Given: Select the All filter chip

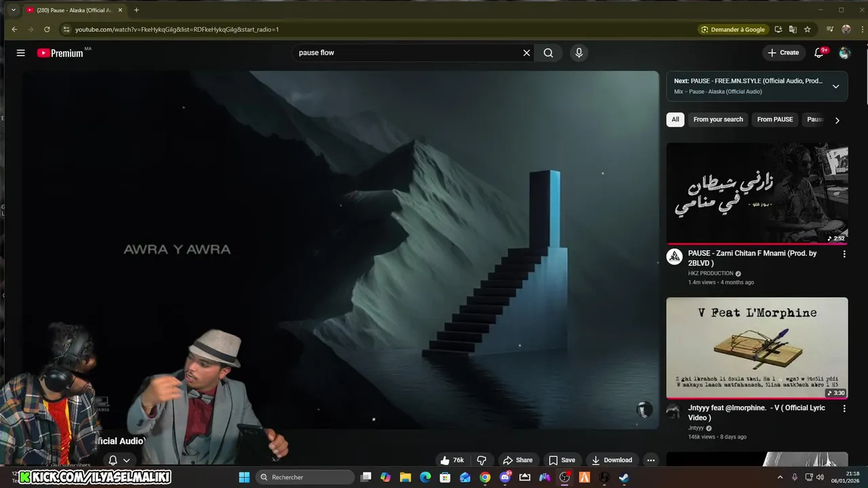Looking at the screenshot, I should tap(675, 119).
